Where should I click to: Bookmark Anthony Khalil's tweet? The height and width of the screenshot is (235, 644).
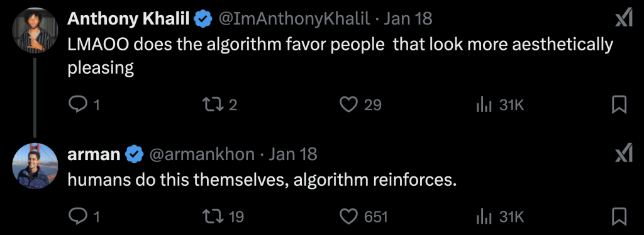[x=619, y=105]
